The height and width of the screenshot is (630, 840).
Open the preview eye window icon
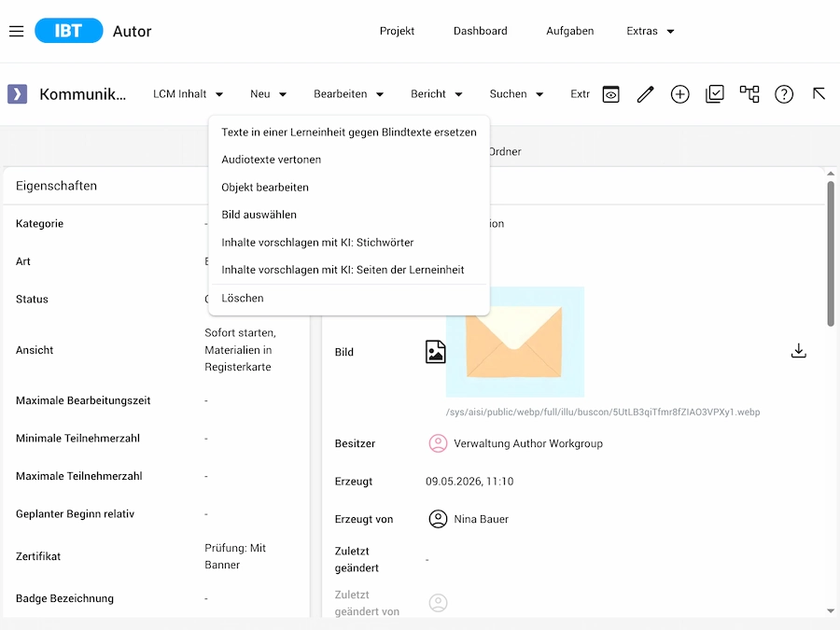coord(610,94)
